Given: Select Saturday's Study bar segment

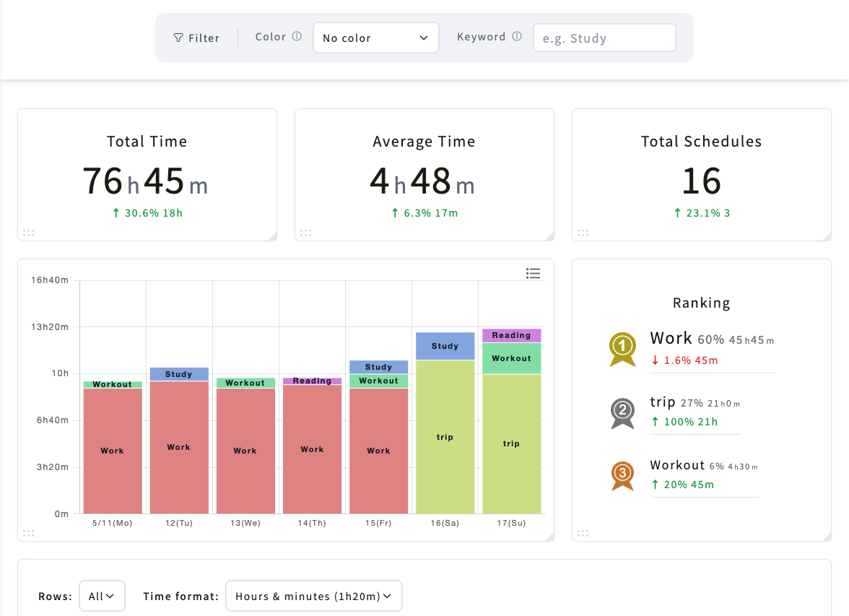Looking at the screenshot, I should click(x=445, y=346).
